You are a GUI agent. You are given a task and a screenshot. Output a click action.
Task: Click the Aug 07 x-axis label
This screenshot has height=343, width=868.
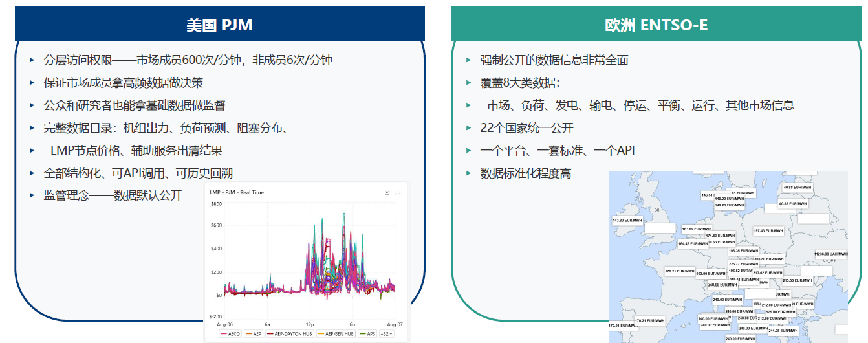click(395, 324)
